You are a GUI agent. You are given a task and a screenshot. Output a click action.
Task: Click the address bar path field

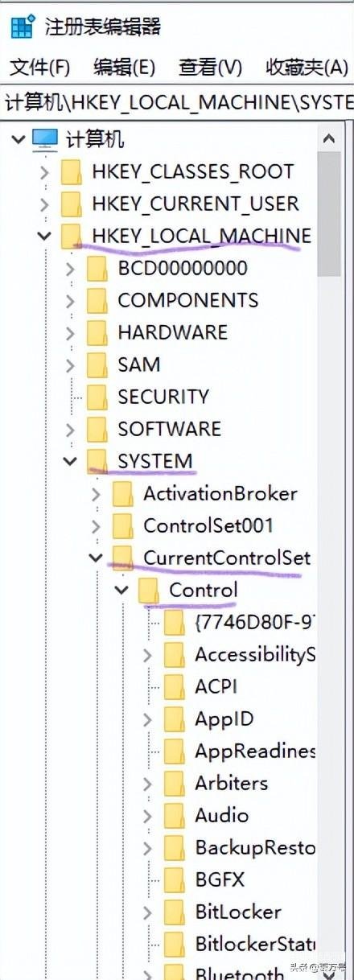[177, 102]
